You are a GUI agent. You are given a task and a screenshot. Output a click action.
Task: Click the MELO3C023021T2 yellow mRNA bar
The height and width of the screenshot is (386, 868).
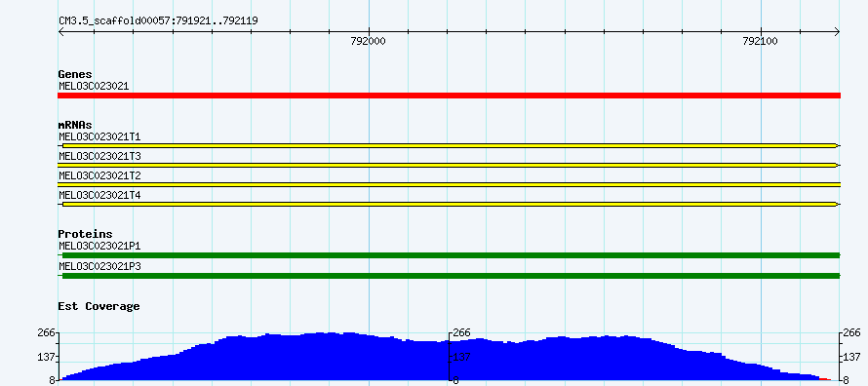coord(449,184)
